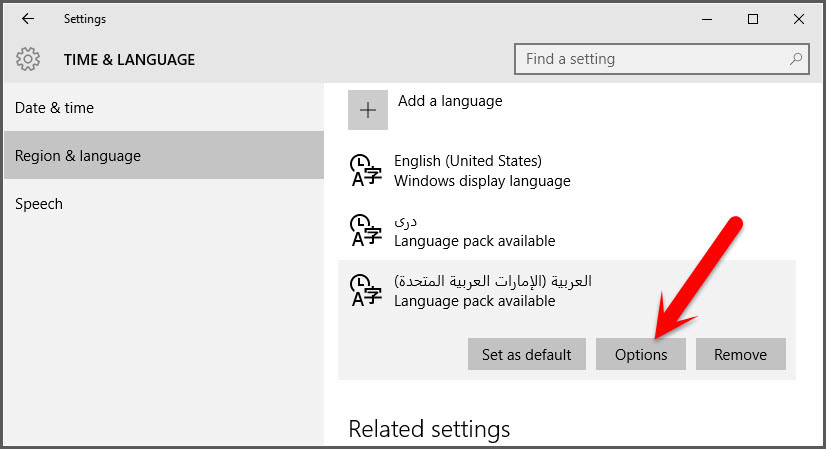The height and width of the screenshot is (449, 826).
Task: Click the Arabic language icon
Action: [366, 290]
